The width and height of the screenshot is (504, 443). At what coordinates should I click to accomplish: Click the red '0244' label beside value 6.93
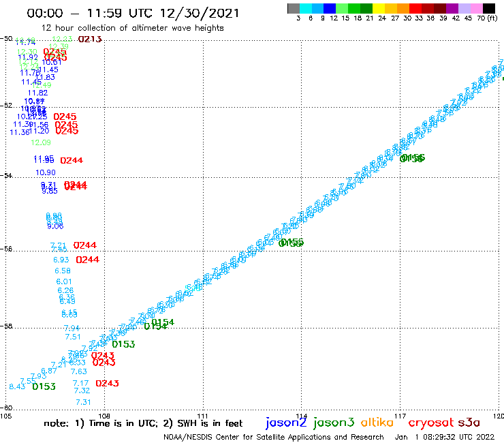point(88,259)
